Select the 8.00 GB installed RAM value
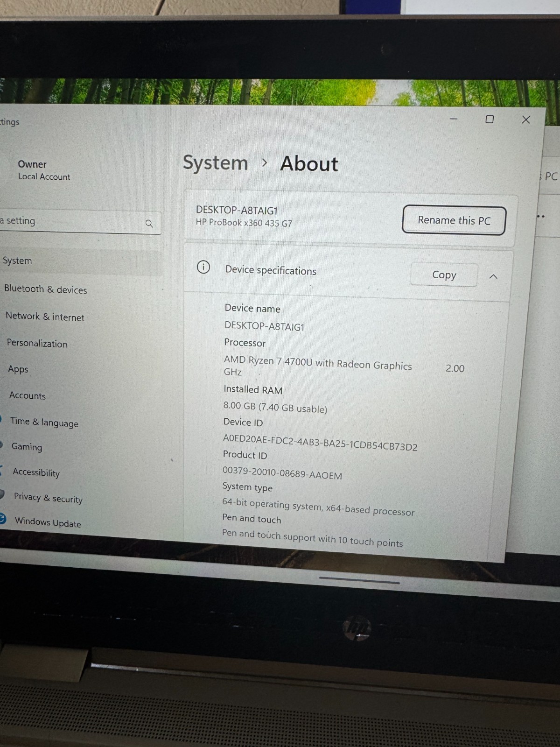Viewport: 560px width, 747px height. 275,407
